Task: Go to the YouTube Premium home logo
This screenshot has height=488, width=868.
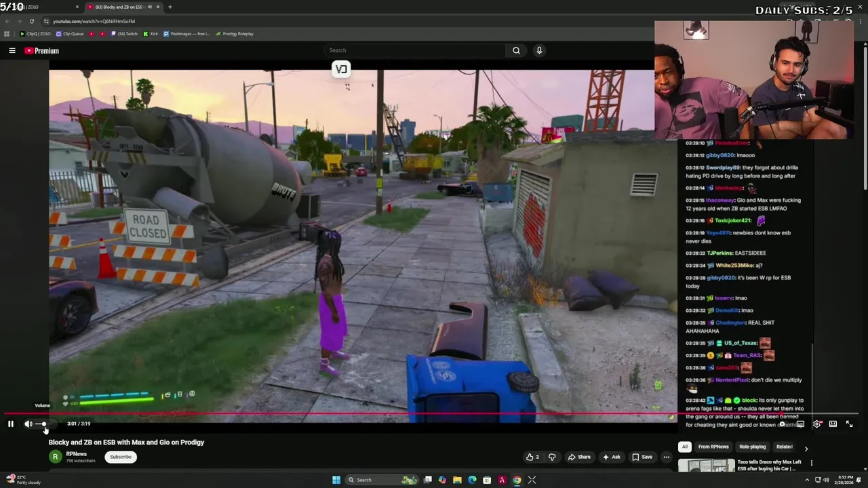Action: pyautogui.click(x=42, y=51)
